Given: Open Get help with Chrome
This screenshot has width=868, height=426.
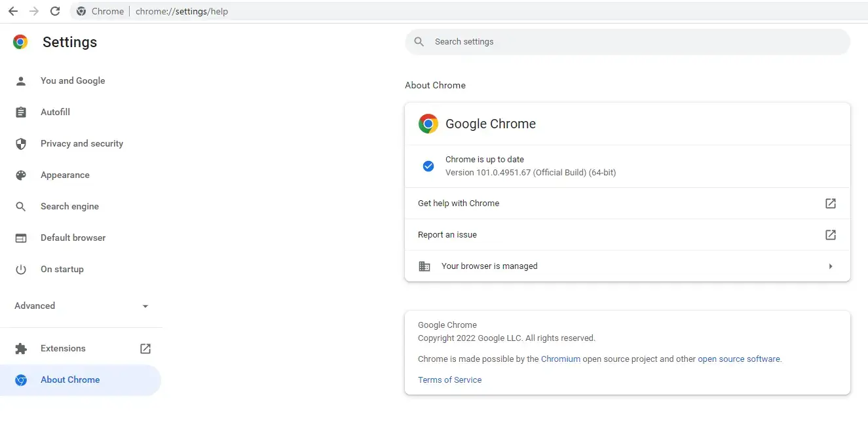Looking at the screenshot, I should (x=628, y=204).
